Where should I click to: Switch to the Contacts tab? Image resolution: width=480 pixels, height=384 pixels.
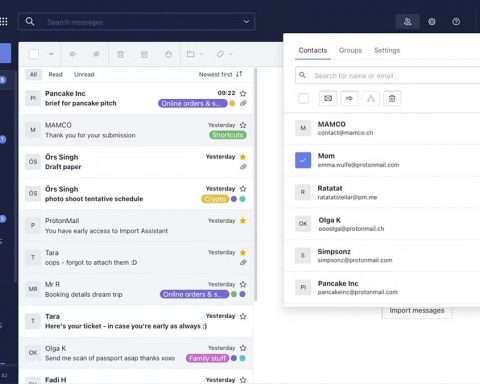[313, 50]
